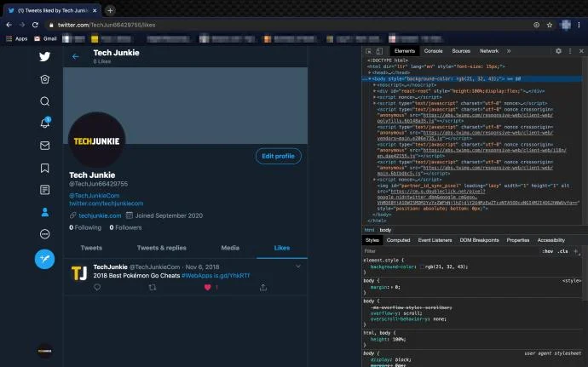Open the Event Listeners tab
Image resolution: width=588 pixels, height=367 pixels.
point(435,240)
